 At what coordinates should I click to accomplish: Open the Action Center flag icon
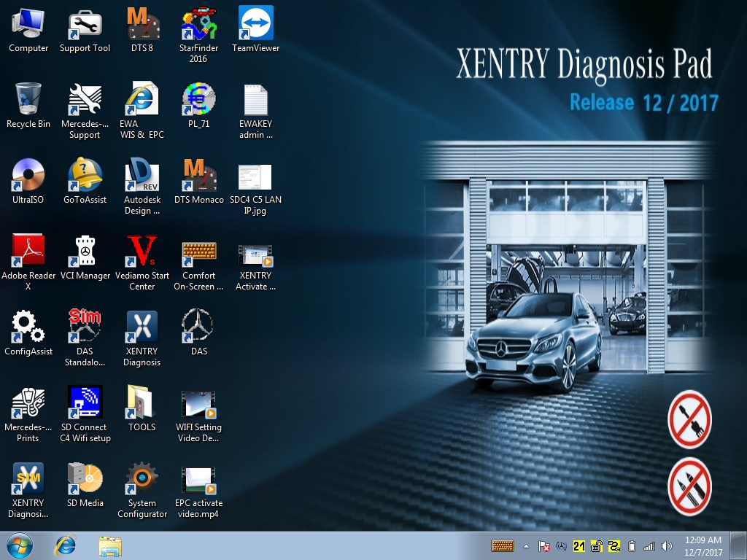(543, 546)
